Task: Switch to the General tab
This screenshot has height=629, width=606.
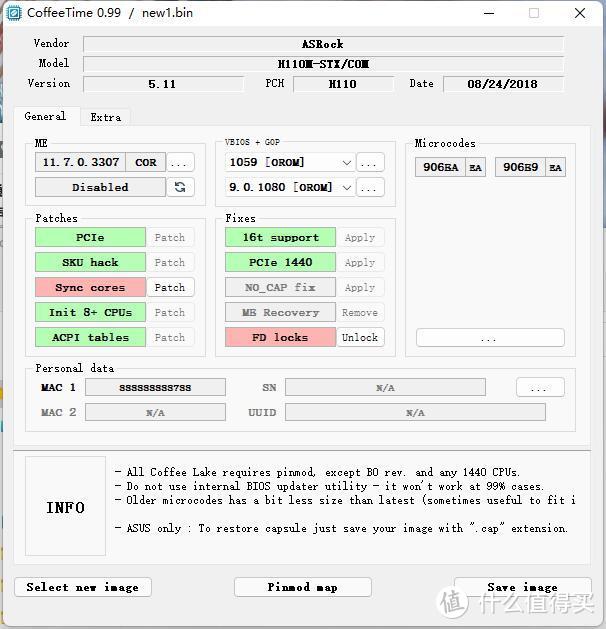Action: [x=45, y=116]
